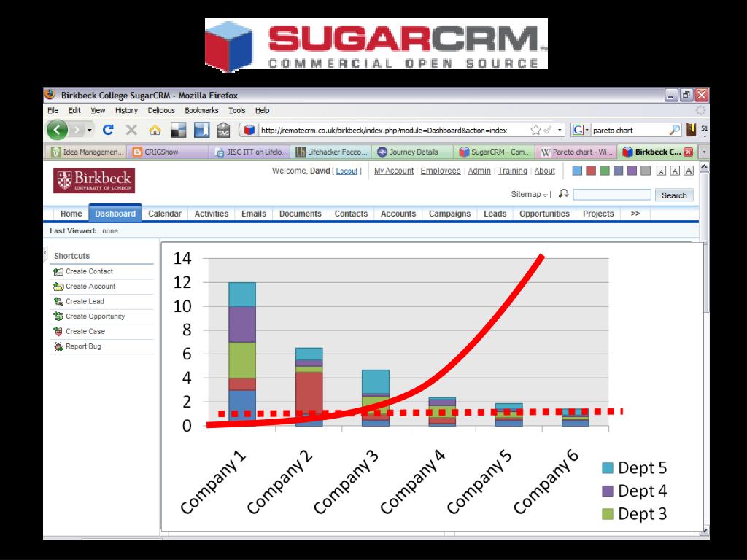Select the medium font size A icon
The image size is (747, 560).
pos(675,171)
